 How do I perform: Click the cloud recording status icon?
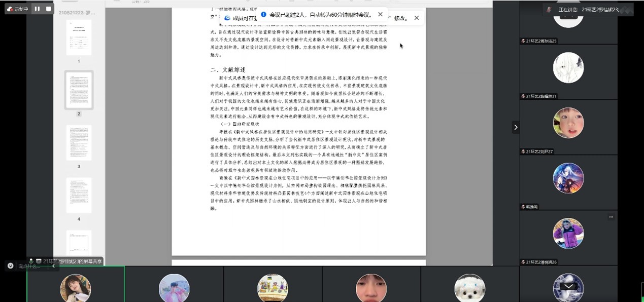coord(10,9)
